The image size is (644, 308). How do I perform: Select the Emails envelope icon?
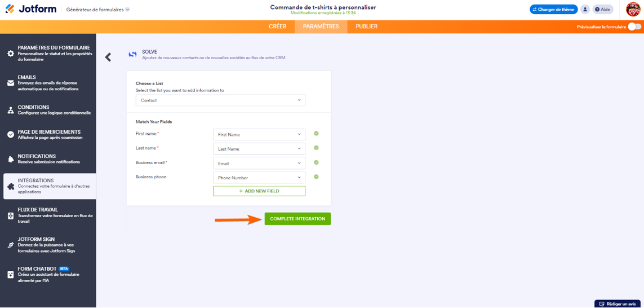coord(11,83)
